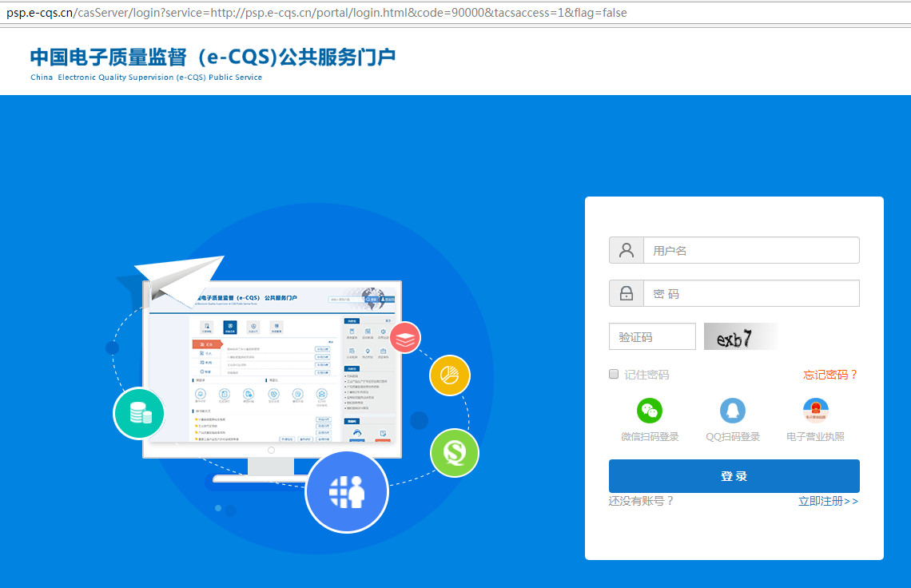Screen dimensions: 911x588
Task: Click the 还没有账号？ text
Action: 641,501
